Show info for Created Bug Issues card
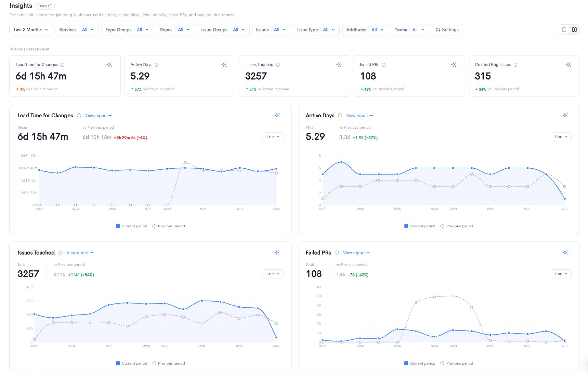This screenshot has width=588, height=375. pos(515,65)
